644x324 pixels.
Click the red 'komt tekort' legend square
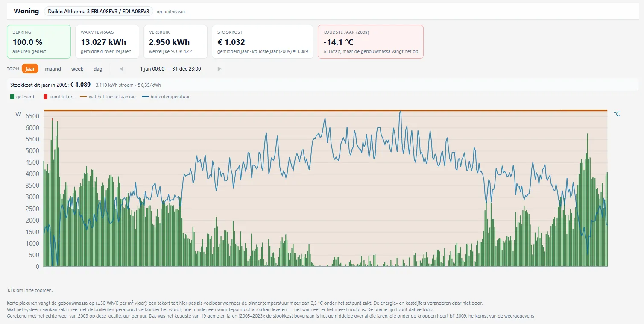[x=46, y=97]
